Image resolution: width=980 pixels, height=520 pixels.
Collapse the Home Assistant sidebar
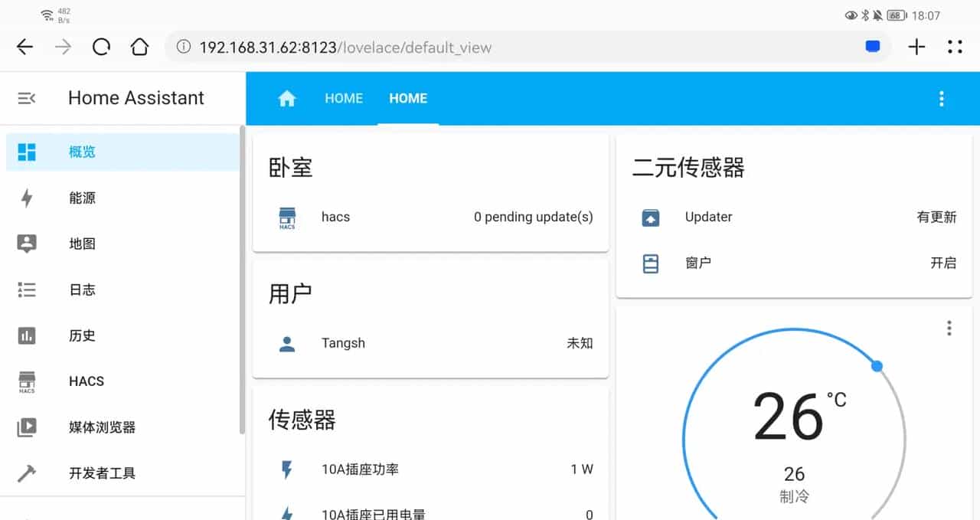pos(26,98)
